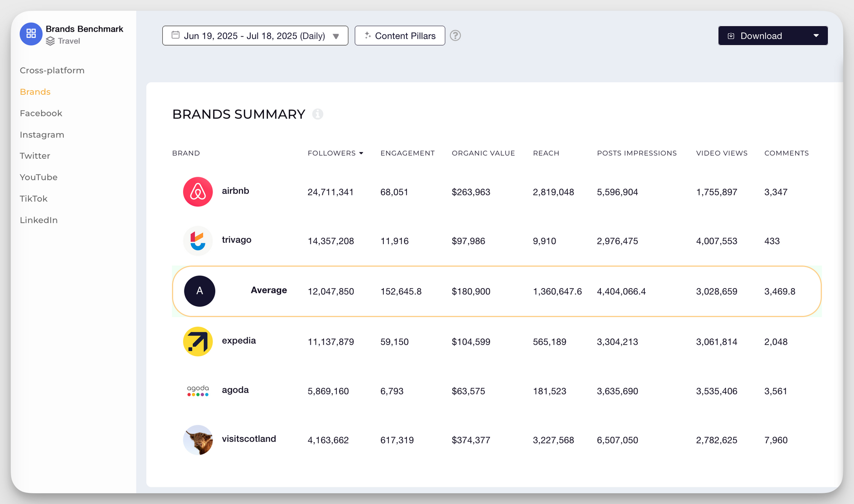Screen dimensions: 854x504
Task: Open the date range dropdown
Action: point(255,35)
